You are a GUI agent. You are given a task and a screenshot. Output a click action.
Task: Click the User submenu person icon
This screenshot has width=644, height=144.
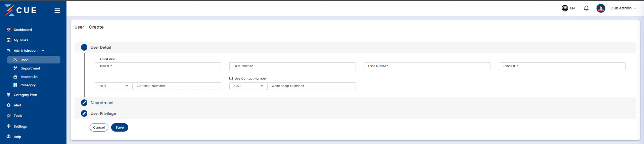pyautogui.click(x=15, y=60)
